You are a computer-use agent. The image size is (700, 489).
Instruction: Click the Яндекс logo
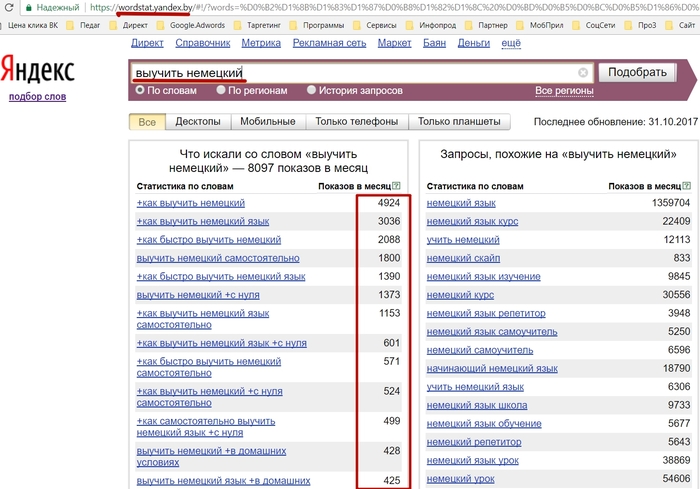pyautogui.click(x=38, y=69)
